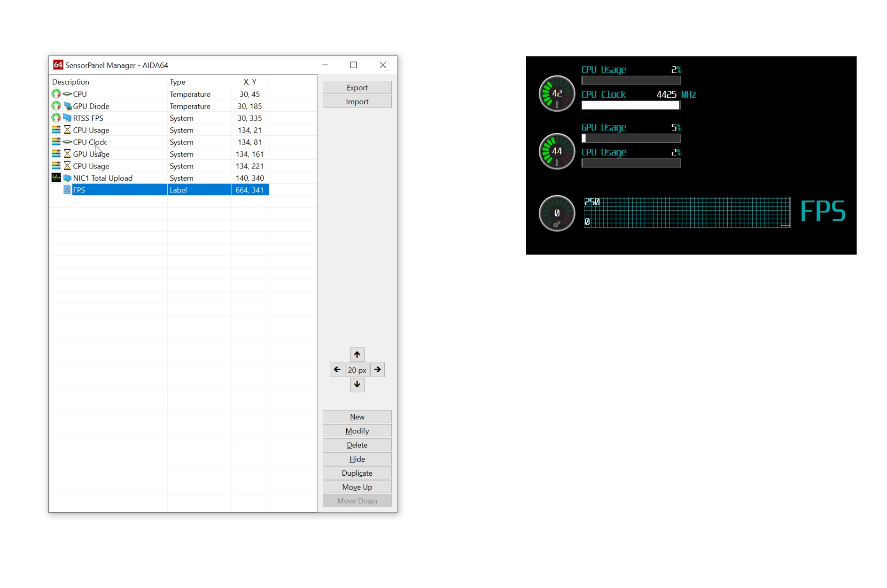Click the GPU Usage bar in SensorPanel

[631, 138]
